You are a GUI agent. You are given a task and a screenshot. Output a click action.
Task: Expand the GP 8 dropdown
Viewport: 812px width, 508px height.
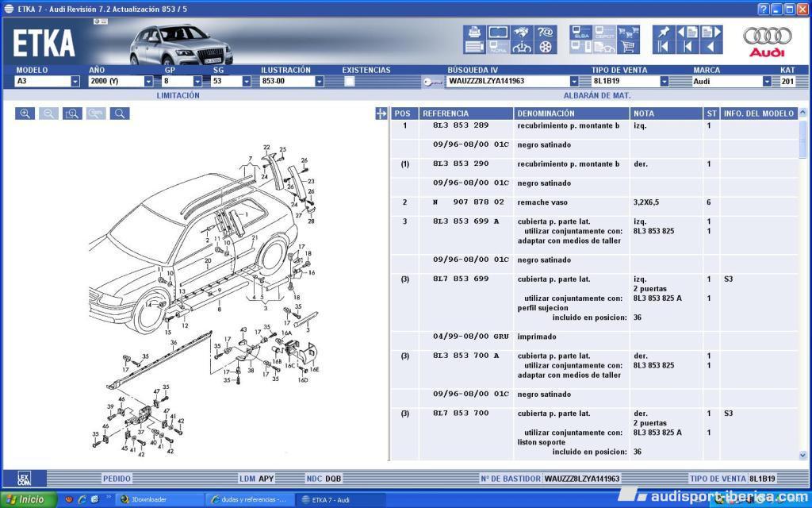(x=197, y=82)
